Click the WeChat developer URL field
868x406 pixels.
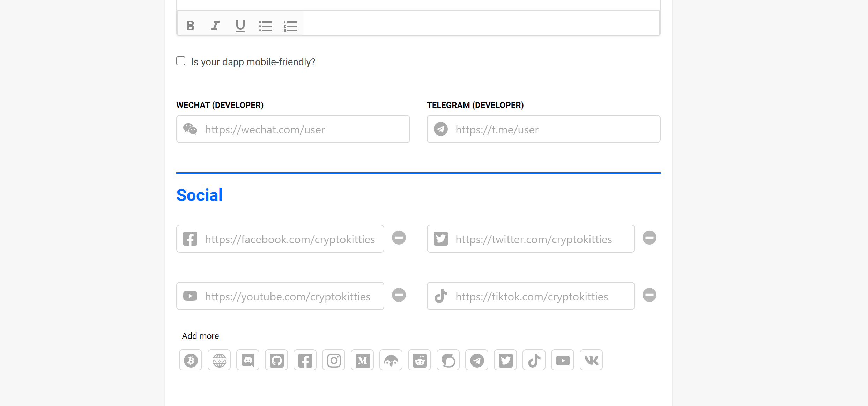(293, 129)
